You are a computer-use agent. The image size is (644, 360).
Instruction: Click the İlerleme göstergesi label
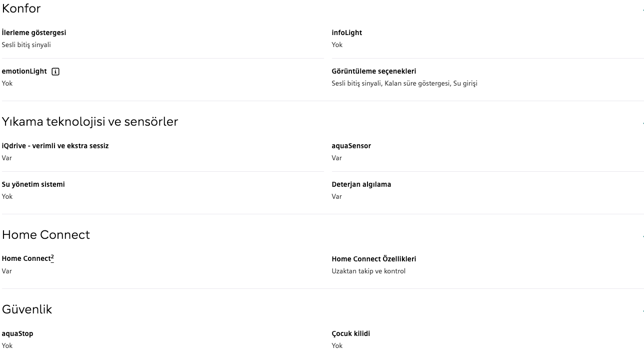(x=34, y=33)
